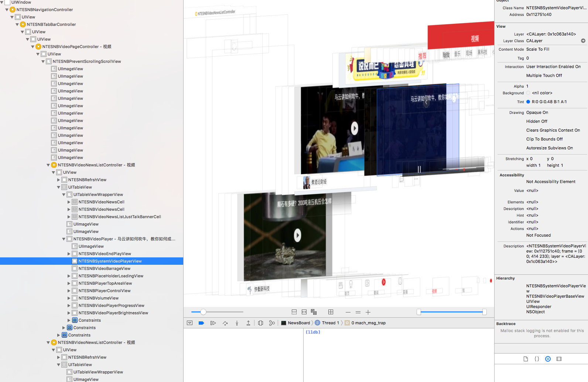Expand the NTESNBVideoEndPlayView node
The width and height of the screenshot is (588, 382).
point(69,254)
